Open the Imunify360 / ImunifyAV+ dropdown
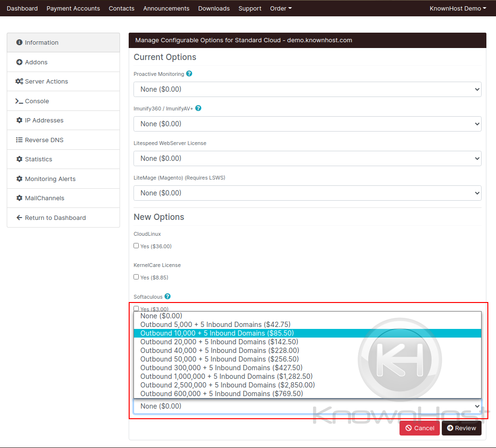 click(307, 124)
